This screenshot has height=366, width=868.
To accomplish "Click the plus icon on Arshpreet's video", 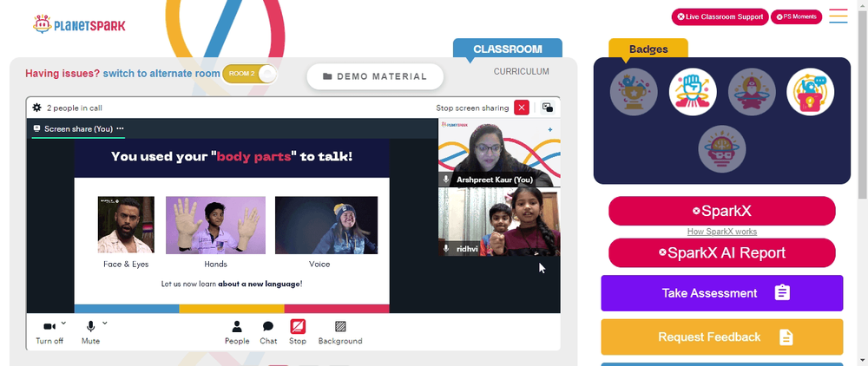I will coord(549,130).
